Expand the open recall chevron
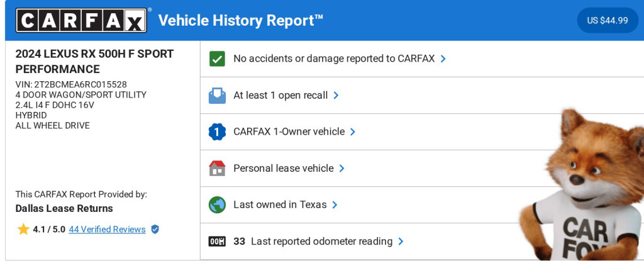This screenshot has height=261, width=644. 336,95
